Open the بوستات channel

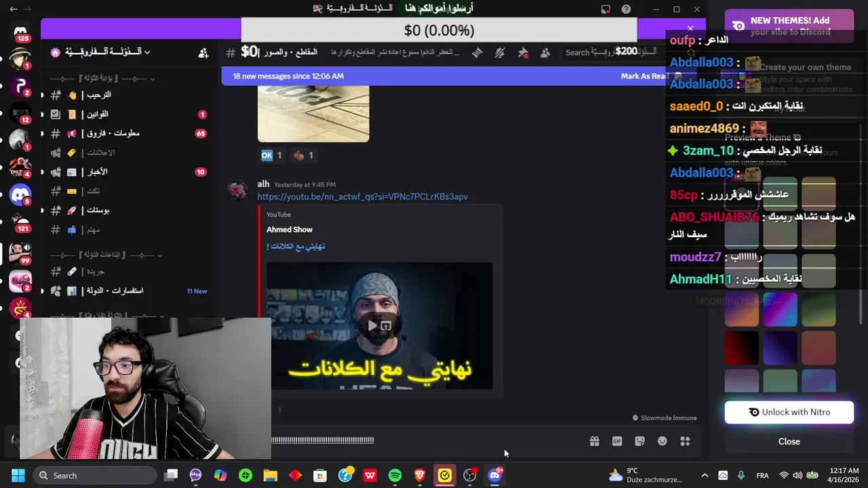(129, 210)
